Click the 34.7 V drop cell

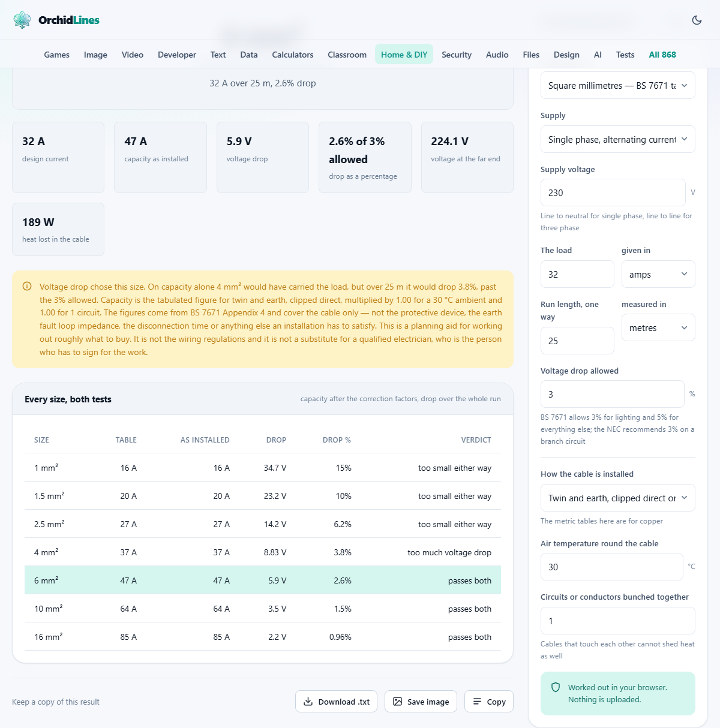[275, 468]
